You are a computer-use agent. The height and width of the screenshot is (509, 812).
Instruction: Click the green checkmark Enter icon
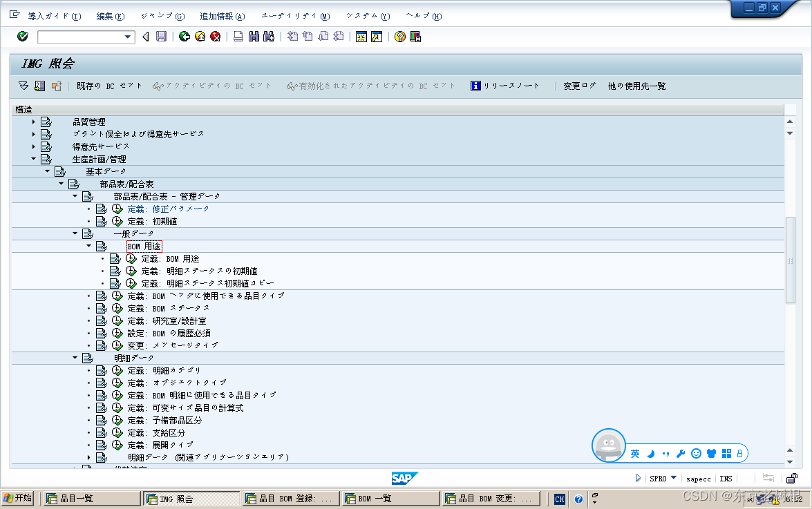tap(22, 36)
